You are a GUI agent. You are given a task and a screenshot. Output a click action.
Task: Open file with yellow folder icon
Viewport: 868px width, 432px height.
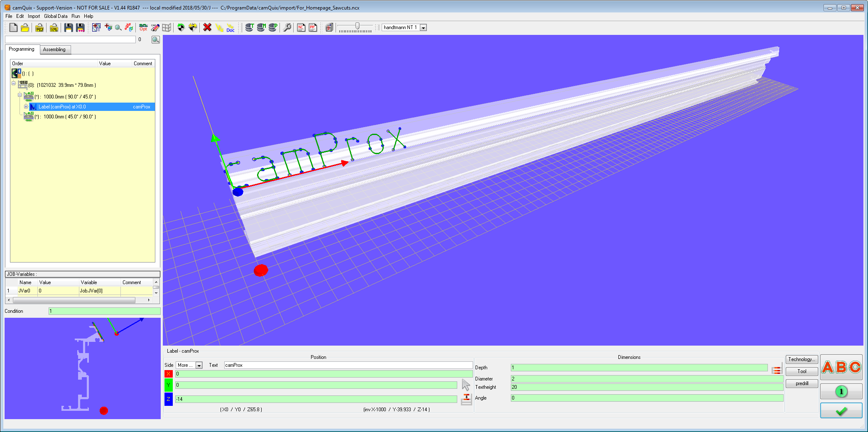(x=25, y=27)
